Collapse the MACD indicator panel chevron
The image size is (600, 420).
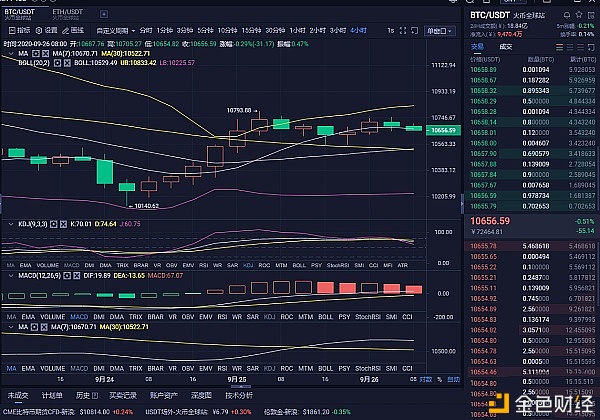(x=11, y=275)
